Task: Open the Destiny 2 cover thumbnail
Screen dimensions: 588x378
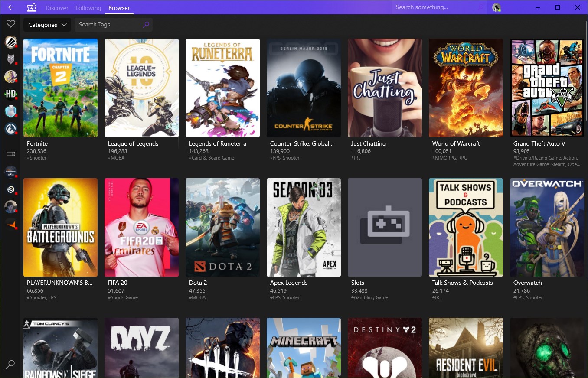Action: pos(385,348)
